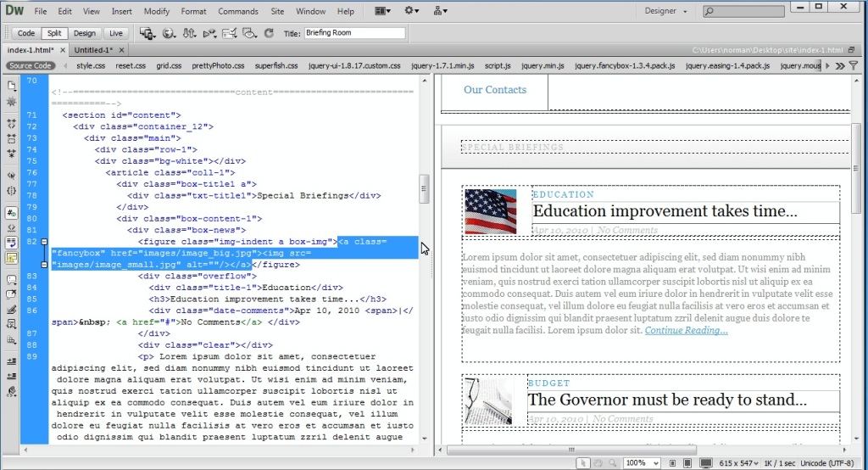
Task: Collapse the code block at line 82
Action: [44, 242]
